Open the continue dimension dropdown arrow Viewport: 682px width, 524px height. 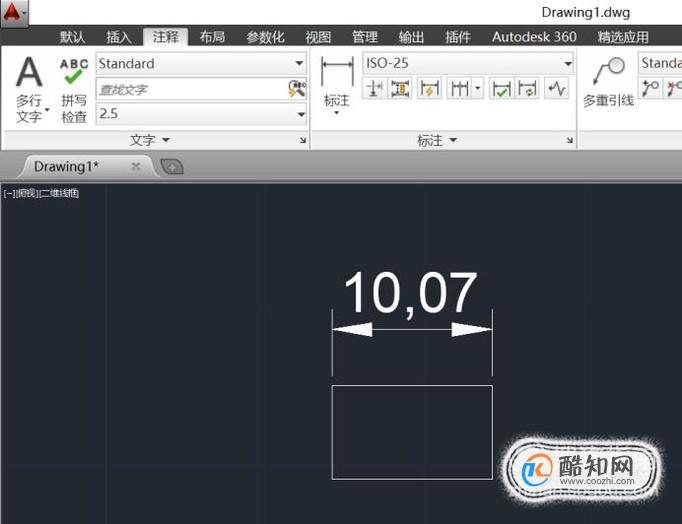478,89
